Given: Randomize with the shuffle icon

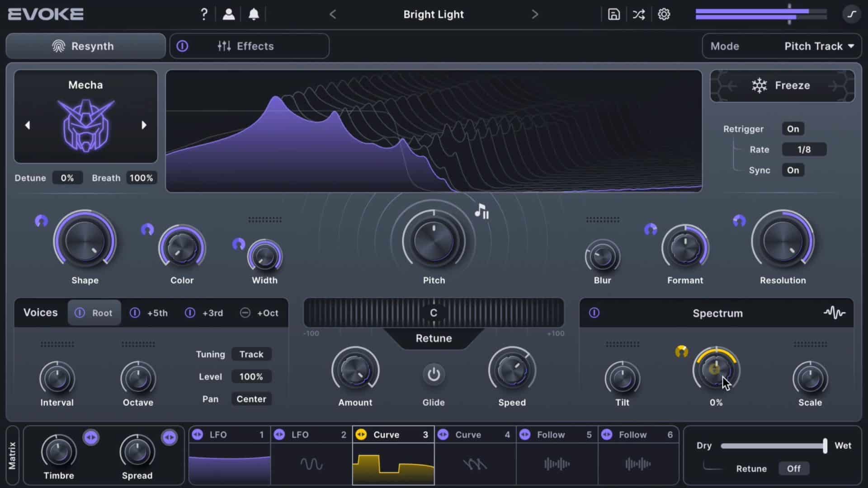Looking at the screenshot, I should point(638,14).
